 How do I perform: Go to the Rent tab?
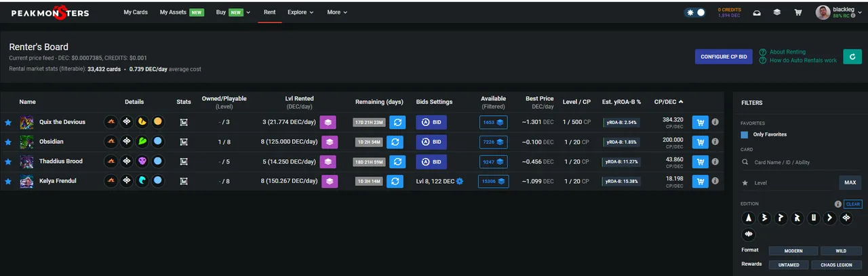pos(269,12)
